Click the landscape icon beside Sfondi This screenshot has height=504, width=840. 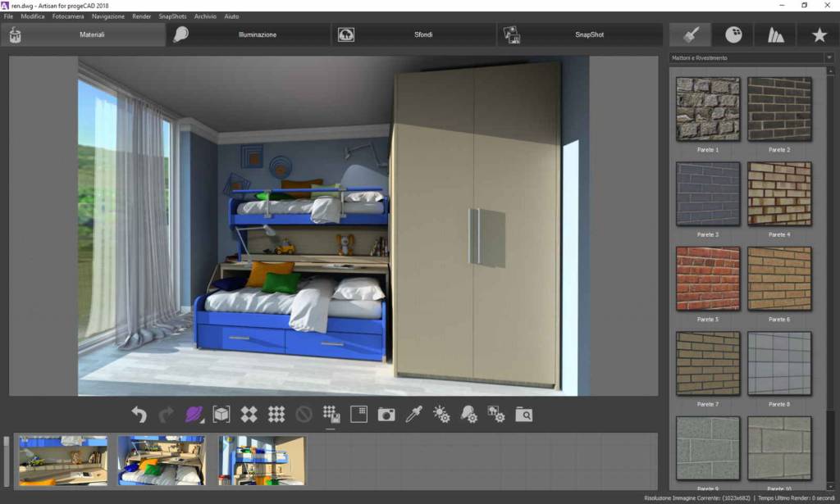346,34
